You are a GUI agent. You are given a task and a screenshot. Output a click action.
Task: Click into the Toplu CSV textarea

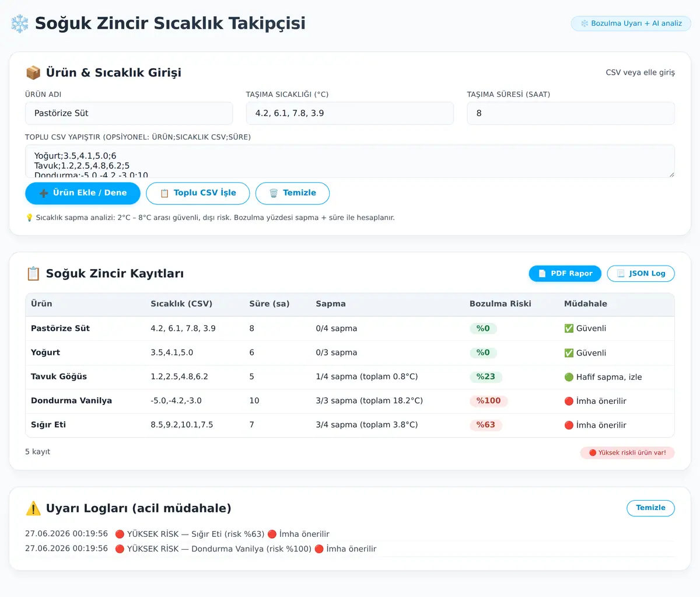350,161
